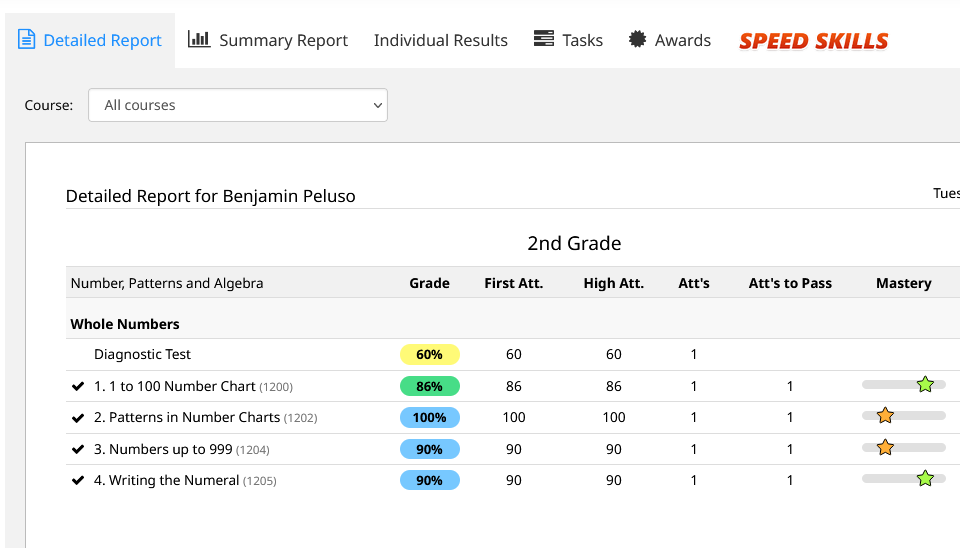Open the Diagnostic Test row
This screenshot has width=960, height=548.
click(142, 354)
